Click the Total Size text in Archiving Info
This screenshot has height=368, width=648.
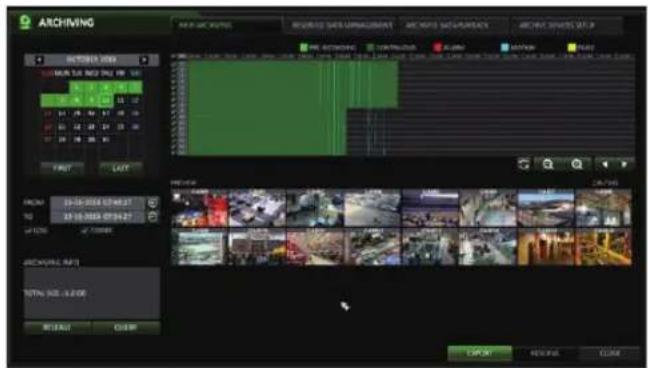[x=55, y=293]
